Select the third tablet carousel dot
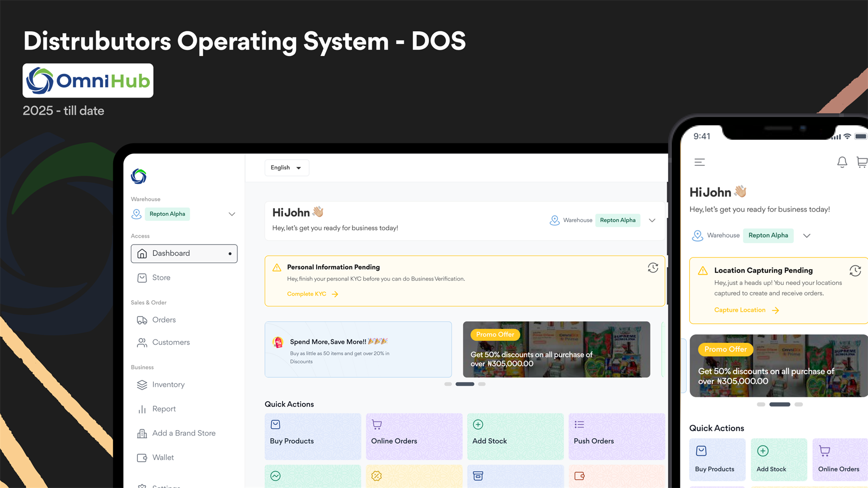 pyautogui.click(x=482, y=384)
